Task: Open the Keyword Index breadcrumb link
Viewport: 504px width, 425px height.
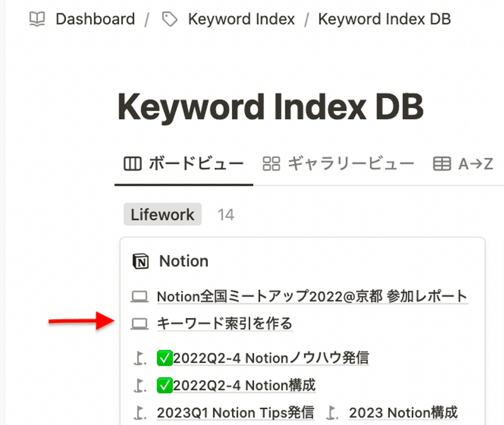Action: tap(241, 19)
